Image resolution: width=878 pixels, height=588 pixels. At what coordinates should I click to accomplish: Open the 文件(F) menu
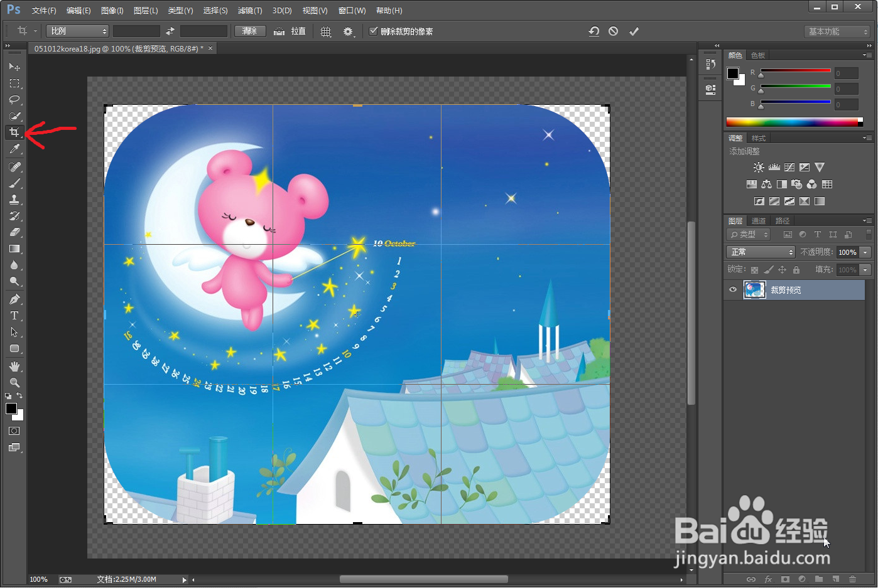coord(44,11)
